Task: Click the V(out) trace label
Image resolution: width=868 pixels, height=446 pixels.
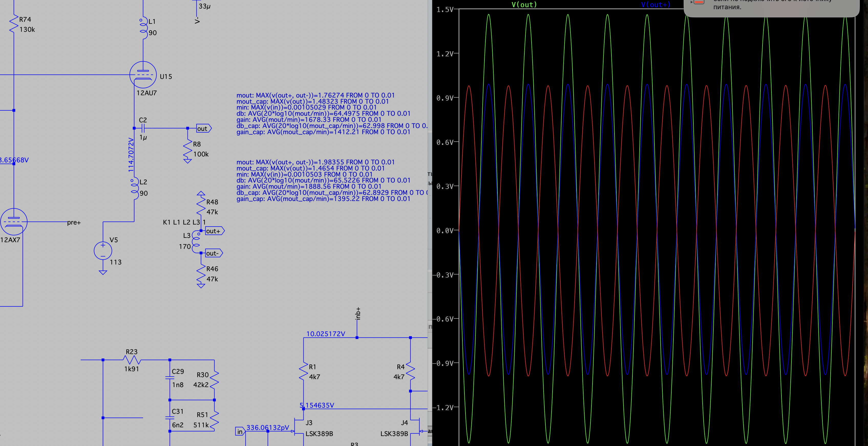Action: 524,5
